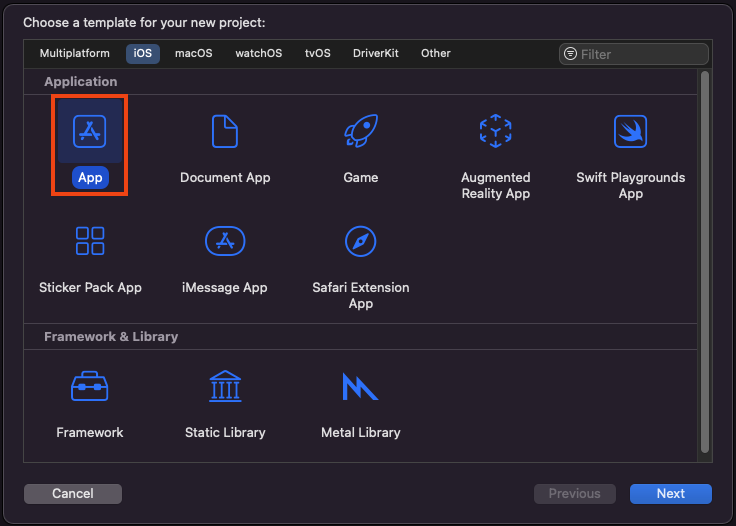This screenshot has width=736, height=526.
Task: Click the "Document App" label
Action: pos(225,178)
